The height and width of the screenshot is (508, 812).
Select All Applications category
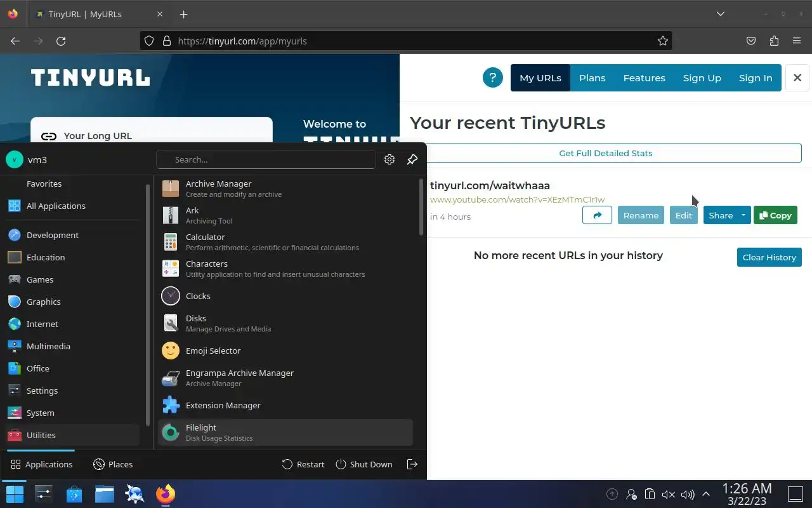point(72,206)
